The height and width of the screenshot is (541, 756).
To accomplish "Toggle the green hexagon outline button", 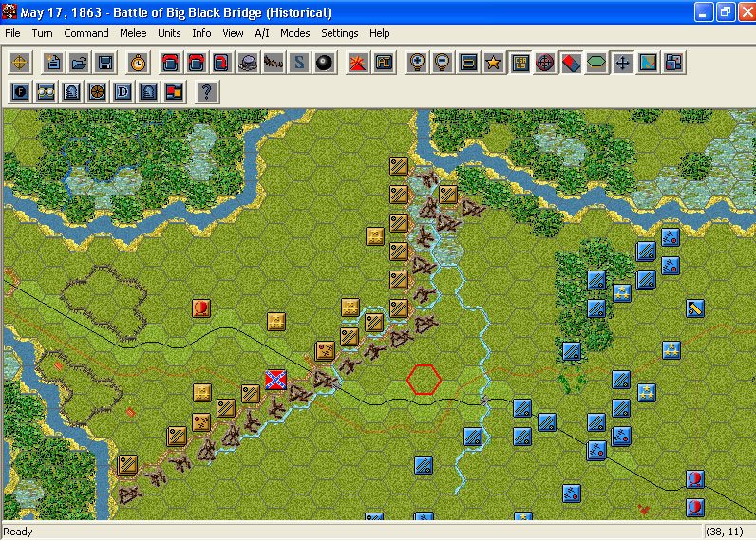I will (x=596, y=64).
